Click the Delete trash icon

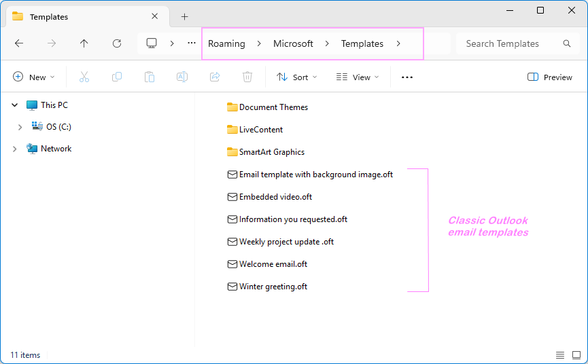[247, 77]
